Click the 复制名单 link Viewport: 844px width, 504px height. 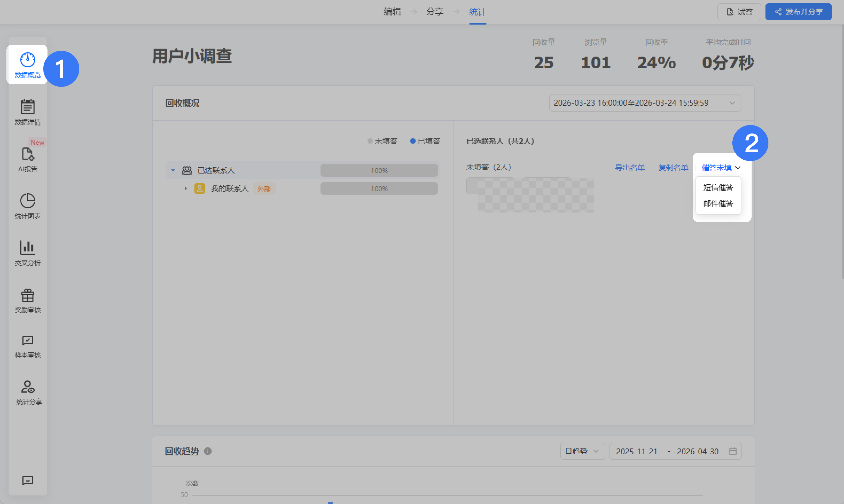point(673,167)
